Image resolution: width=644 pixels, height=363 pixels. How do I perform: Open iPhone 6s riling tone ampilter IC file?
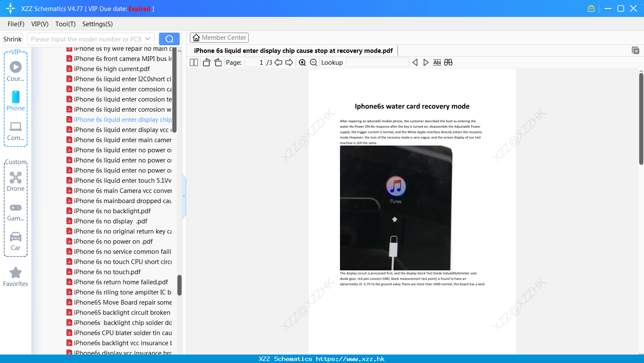[119, 292]
